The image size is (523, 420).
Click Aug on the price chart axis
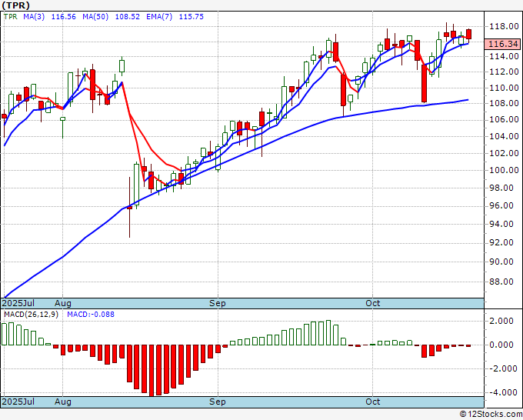coord(63,304)
